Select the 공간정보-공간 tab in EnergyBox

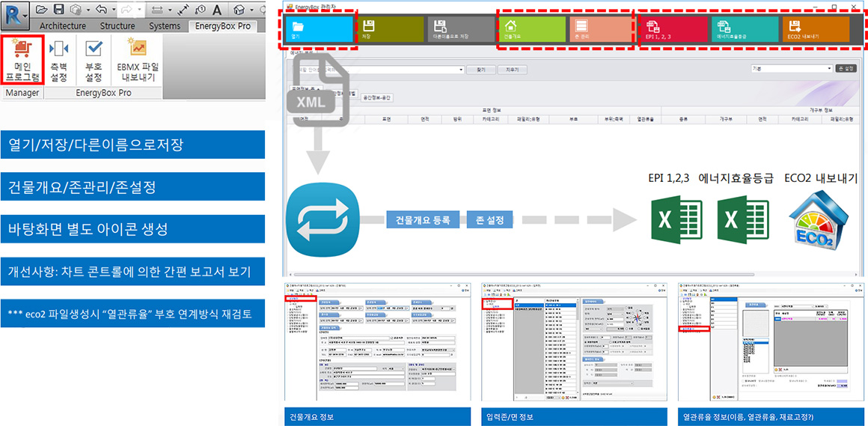pos(377,97)
